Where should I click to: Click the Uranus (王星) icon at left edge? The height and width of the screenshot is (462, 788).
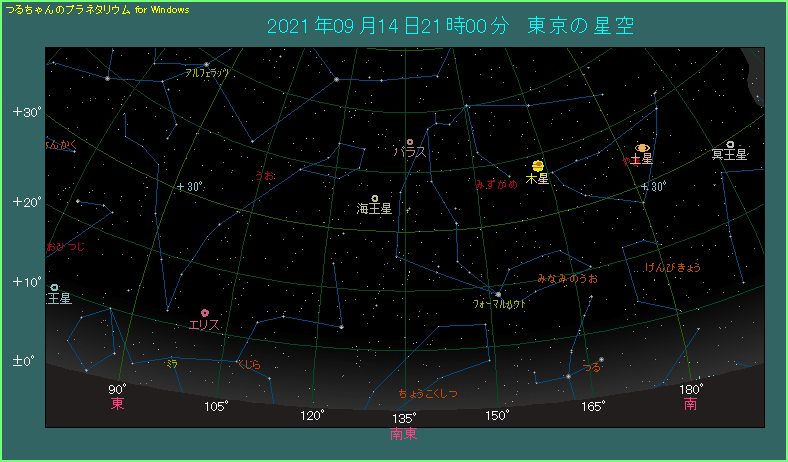54,288
